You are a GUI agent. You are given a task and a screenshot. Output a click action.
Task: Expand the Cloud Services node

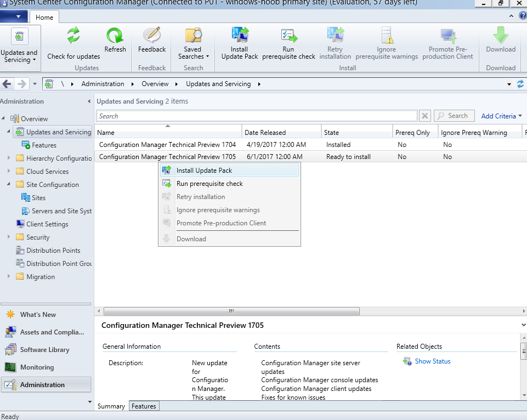pyautogui.click(x=9, y=171)
